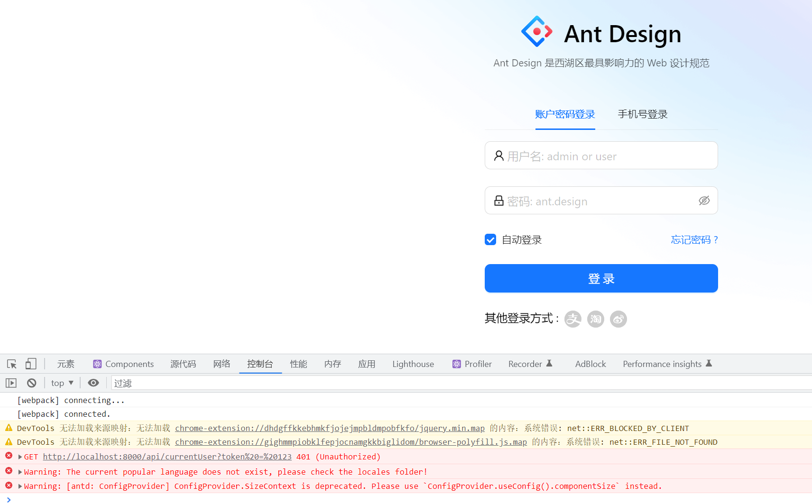Click the 'net::ERR_FILE_NOT_FOUND' text
The height and width of the screenshot is (504, 812).
pyautogui.click(x=663, y=442)
